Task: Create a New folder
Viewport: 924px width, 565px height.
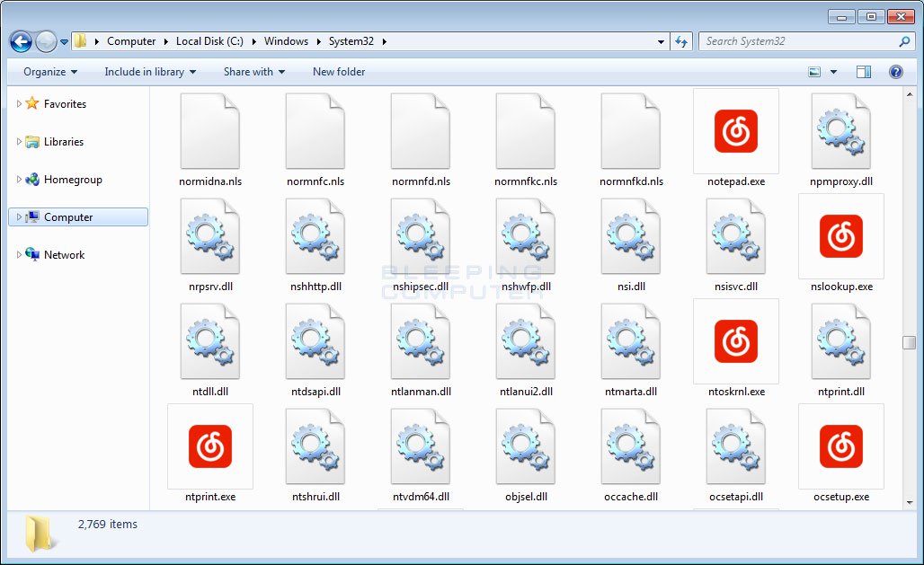Action: [338, 72]
